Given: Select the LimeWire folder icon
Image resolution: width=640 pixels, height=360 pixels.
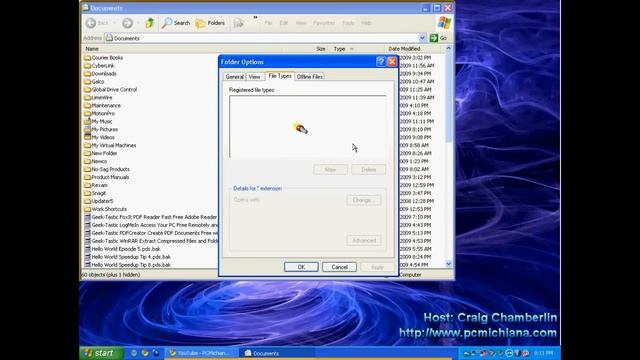Looking at the screenshot, I should [x=87, y=98].
